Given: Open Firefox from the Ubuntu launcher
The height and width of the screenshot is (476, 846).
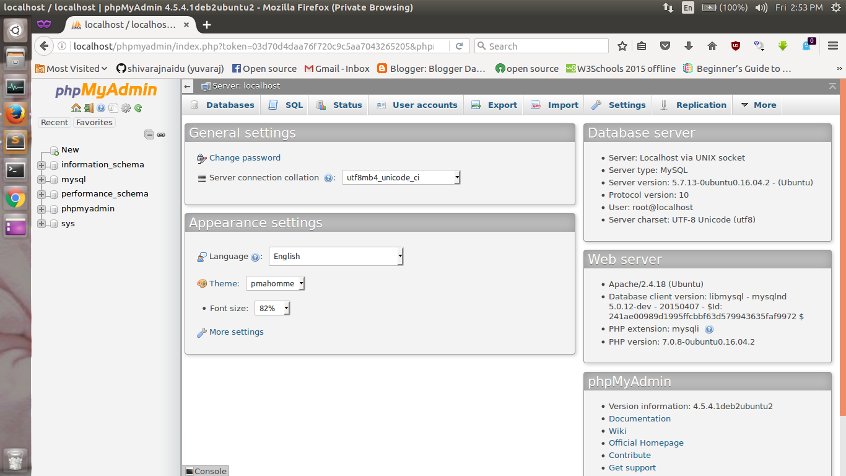Looking at the screenshot, I should coord(15,114).
